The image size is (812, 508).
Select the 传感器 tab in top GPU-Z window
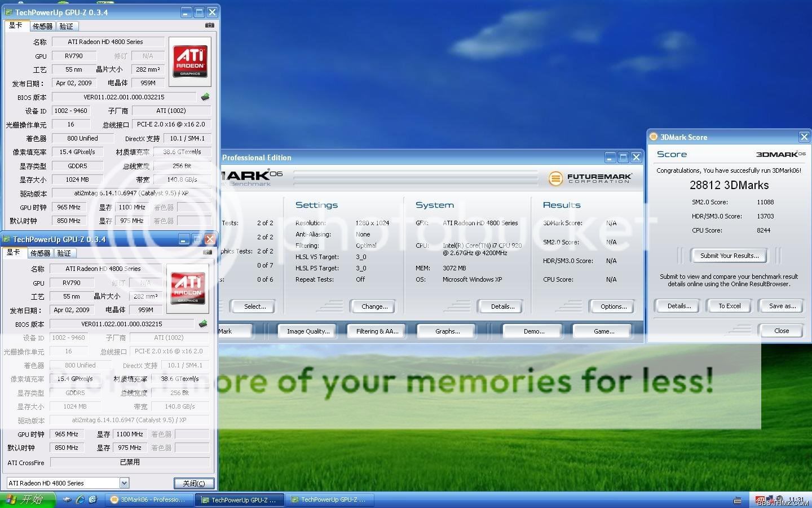click(43, 26)
